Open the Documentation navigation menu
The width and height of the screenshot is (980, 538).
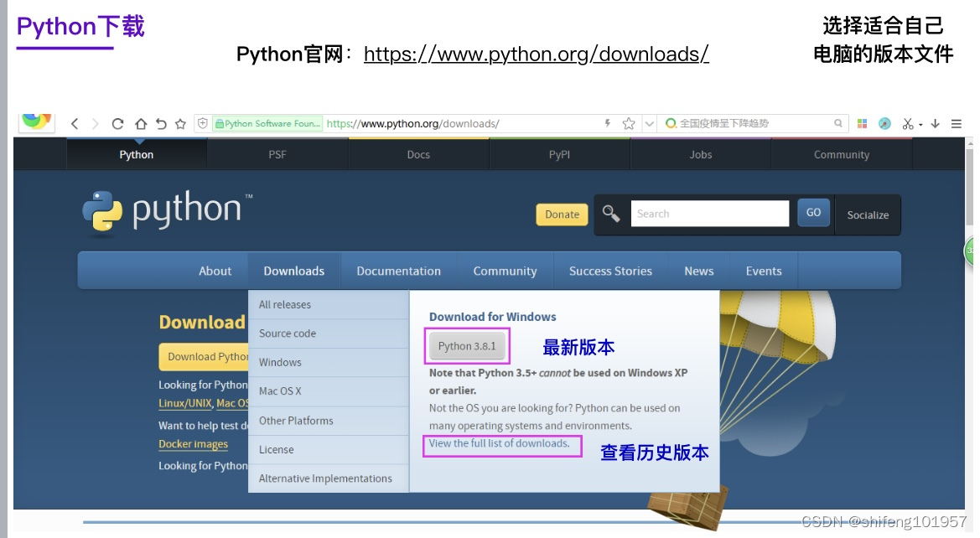pyautogui.click(x=399, y=271)
